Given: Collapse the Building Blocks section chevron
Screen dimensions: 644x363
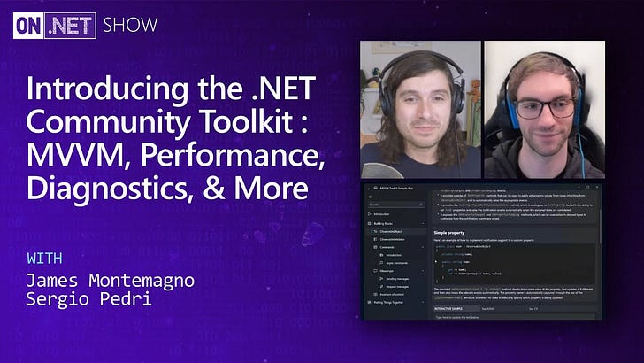Looking at the screenshot, I should (423, 224).
